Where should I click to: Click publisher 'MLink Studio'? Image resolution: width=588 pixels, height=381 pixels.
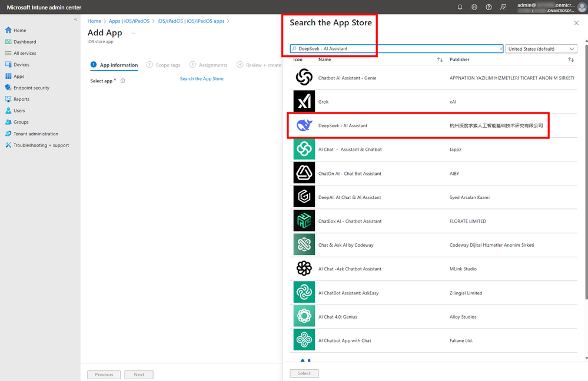[x=463, y=269]
